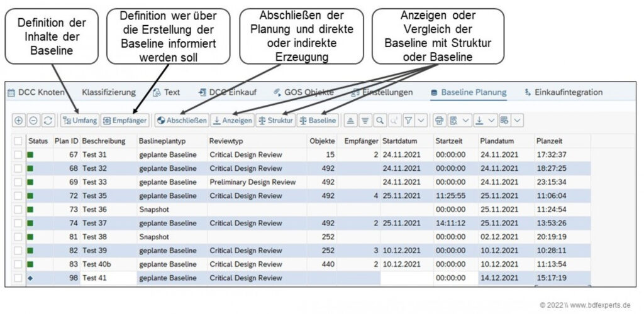Click the print icon in toolbar
Image resolution: width=644 pixels, height=314 pixels.
pos(440,121)
